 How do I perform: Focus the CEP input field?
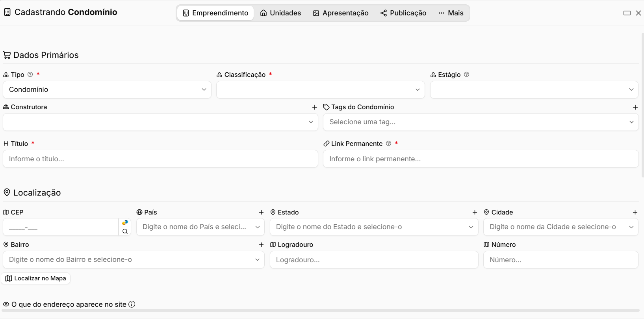pyautogui.click(x=61, y=227)
